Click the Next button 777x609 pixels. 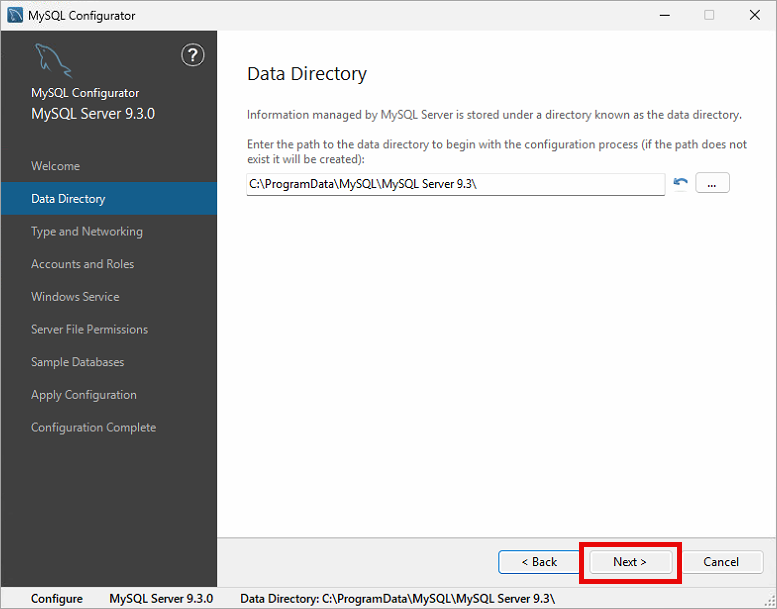tap(630, 562)
